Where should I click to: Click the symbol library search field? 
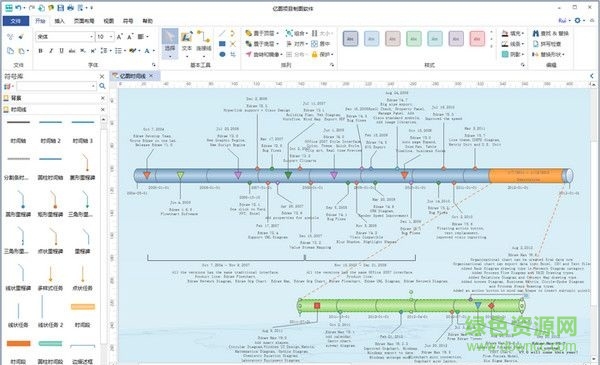tap(56, 86)
